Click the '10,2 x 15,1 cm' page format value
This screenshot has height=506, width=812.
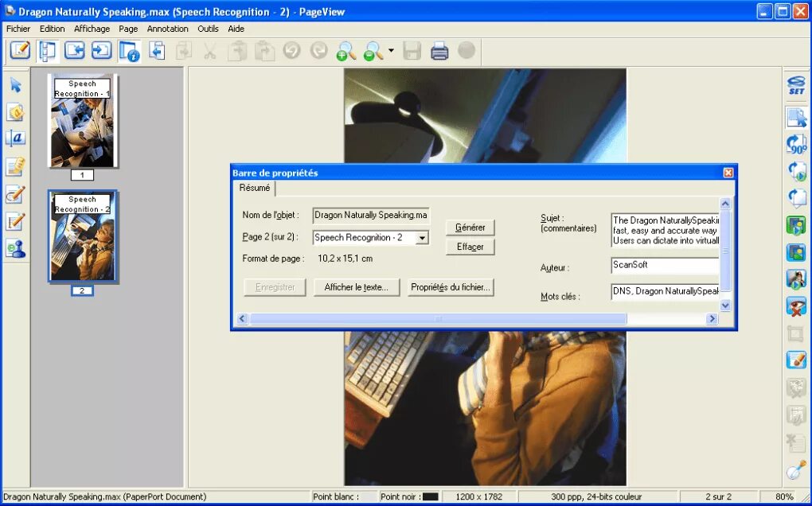pos(345,259)
